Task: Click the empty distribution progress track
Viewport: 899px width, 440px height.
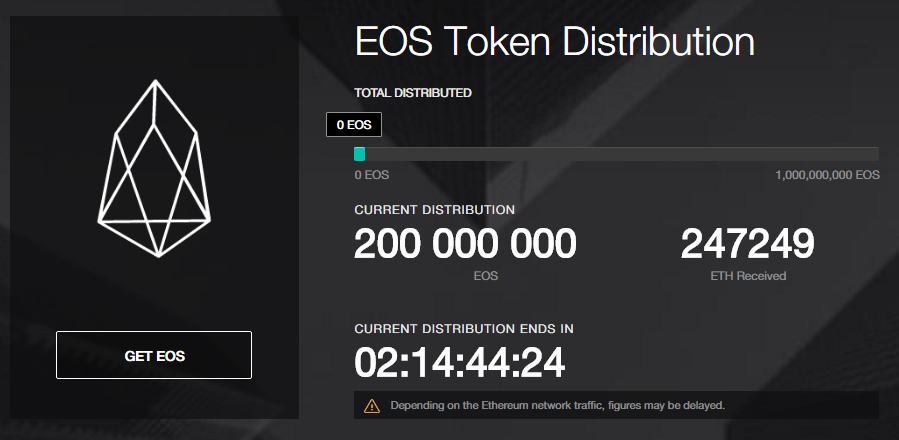Action: [620, 154]
